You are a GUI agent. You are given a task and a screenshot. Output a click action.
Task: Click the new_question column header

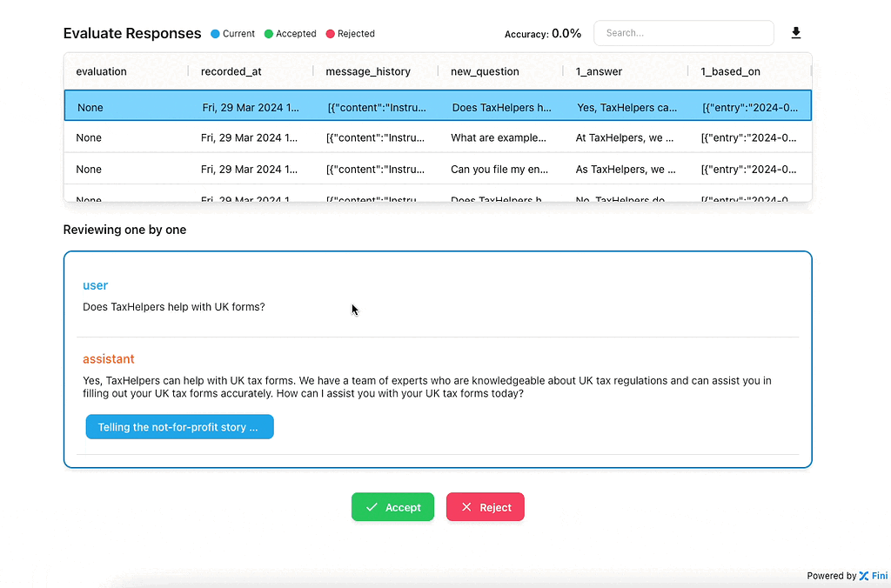coord(485,71)
